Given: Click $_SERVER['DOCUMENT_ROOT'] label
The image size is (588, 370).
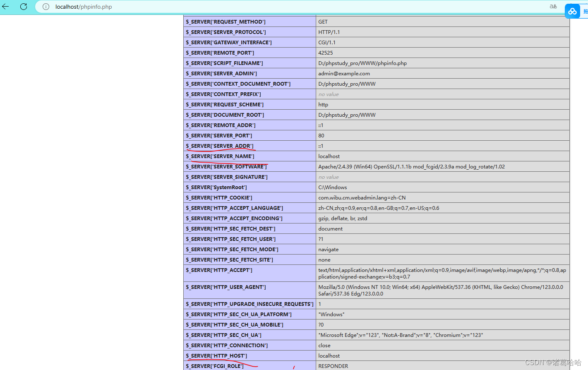Looking at the screenshot, I should click(225, 115).
